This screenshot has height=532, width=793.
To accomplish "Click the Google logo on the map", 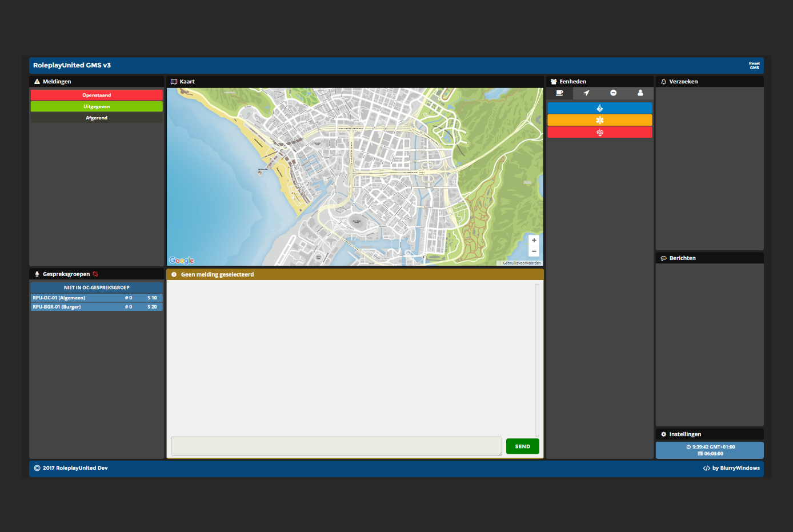I will pyautogui.click(x=182, y=261).
